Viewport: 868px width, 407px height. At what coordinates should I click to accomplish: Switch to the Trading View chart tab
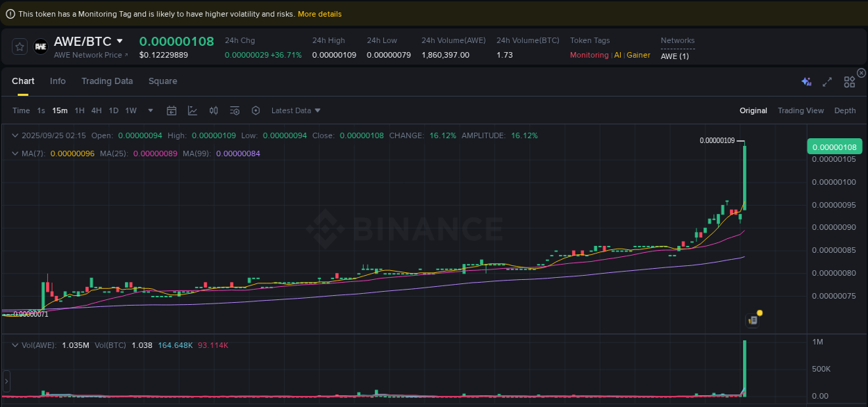click(801, 110)
